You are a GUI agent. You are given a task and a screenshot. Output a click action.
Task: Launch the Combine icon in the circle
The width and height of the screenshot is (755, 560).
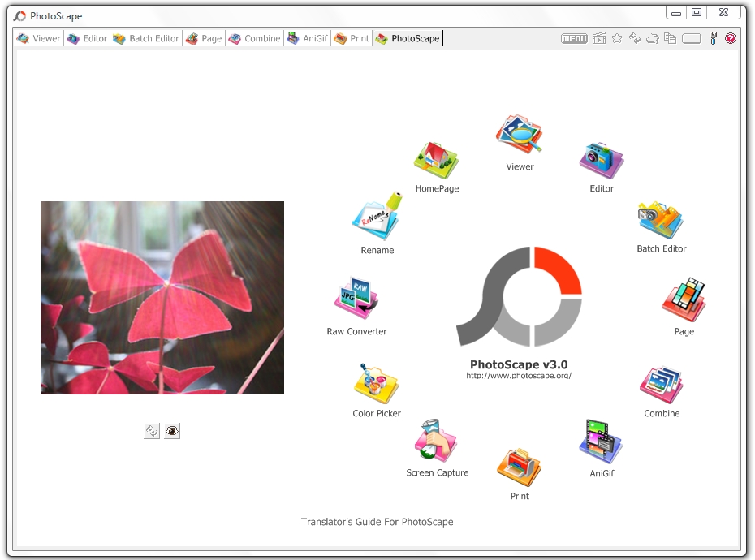pos(662,385)
